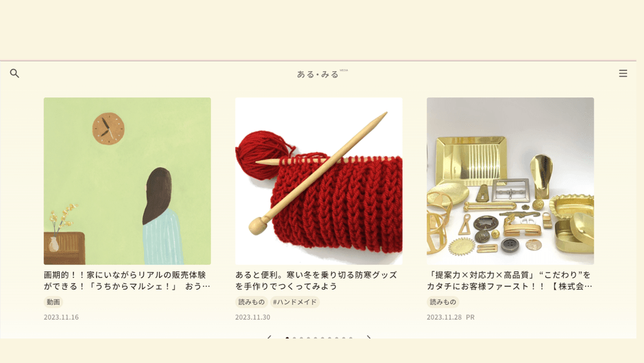Open the red knitting yarn thumbnail
Screen dimensions: 644x363
pos(319,181)
